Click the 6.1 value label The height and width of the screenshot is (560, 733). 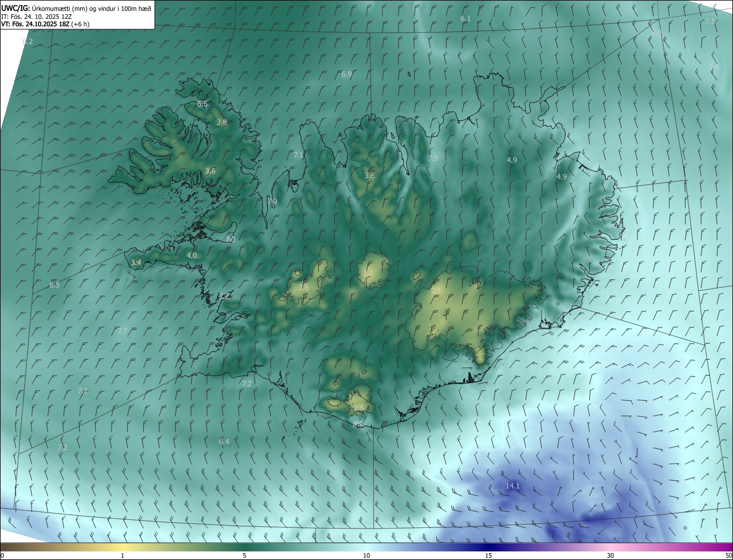click(466, 19)
